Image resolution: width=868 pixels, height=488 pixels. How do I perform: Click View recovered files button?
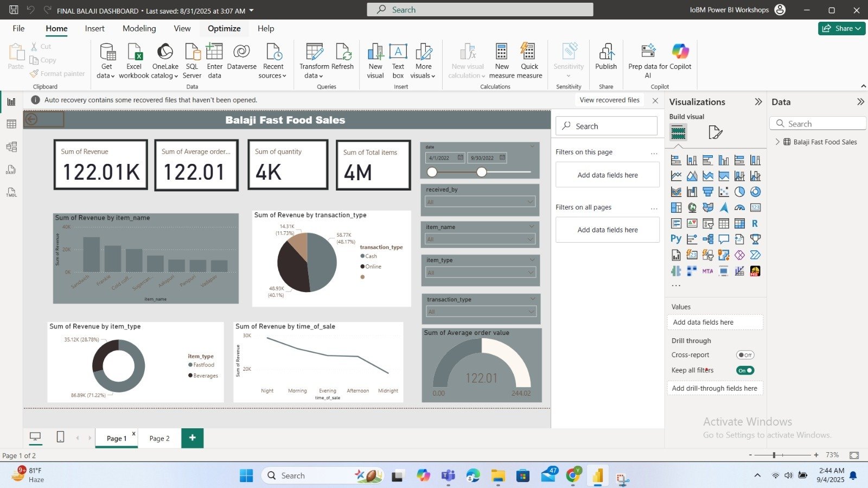pyautogui.click(x=609, y=100)
